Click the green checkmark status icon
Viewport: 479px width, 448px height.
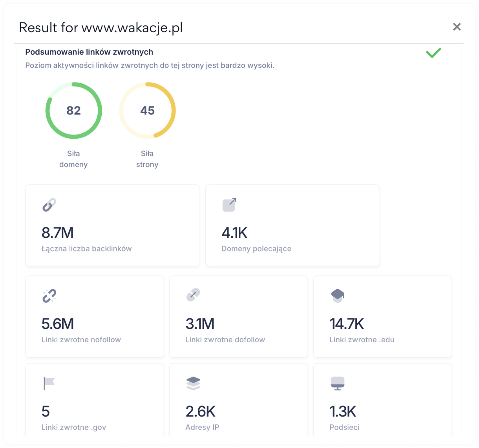[433, 53]
